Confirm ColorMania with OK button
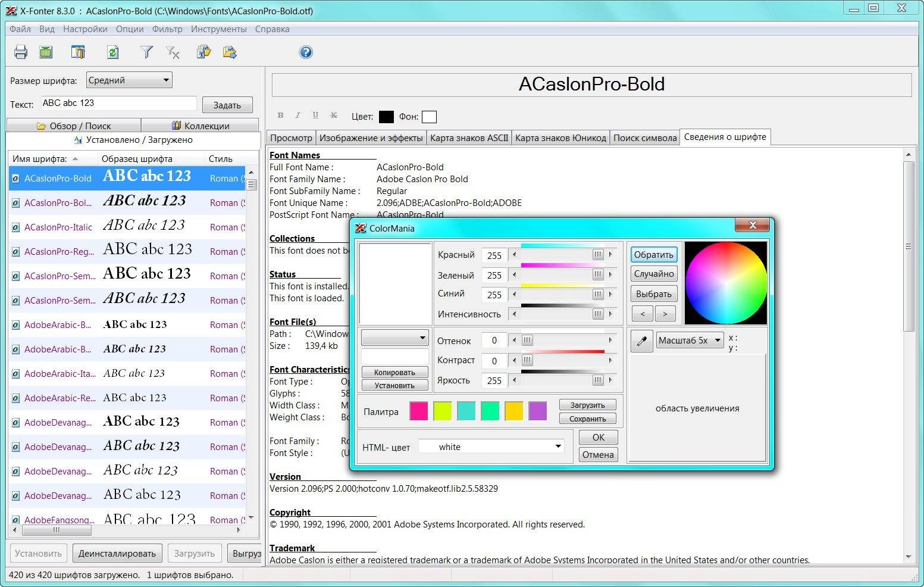The height and width of the screenshot is (587, 924). [x=599, y=438]
